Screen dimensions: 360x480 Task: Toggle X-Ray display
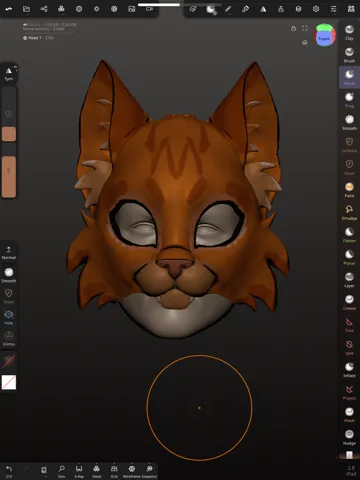pos(79,471)
